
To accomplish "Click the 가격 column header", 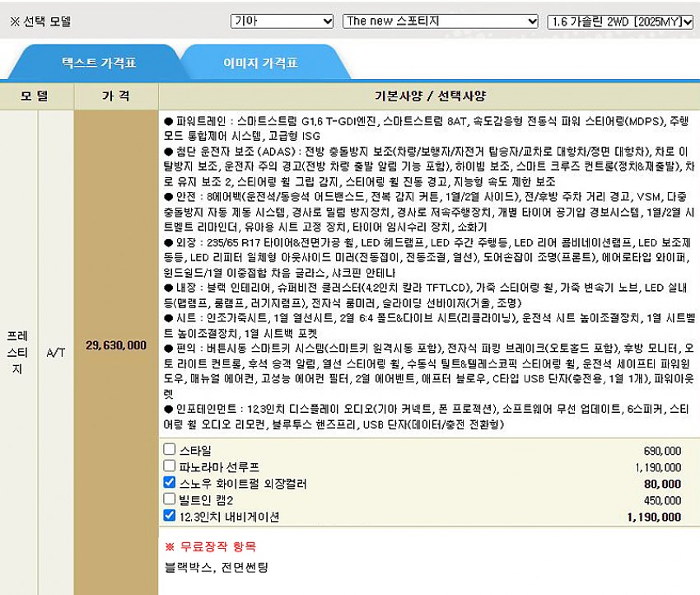I will (x=115, y=96).
